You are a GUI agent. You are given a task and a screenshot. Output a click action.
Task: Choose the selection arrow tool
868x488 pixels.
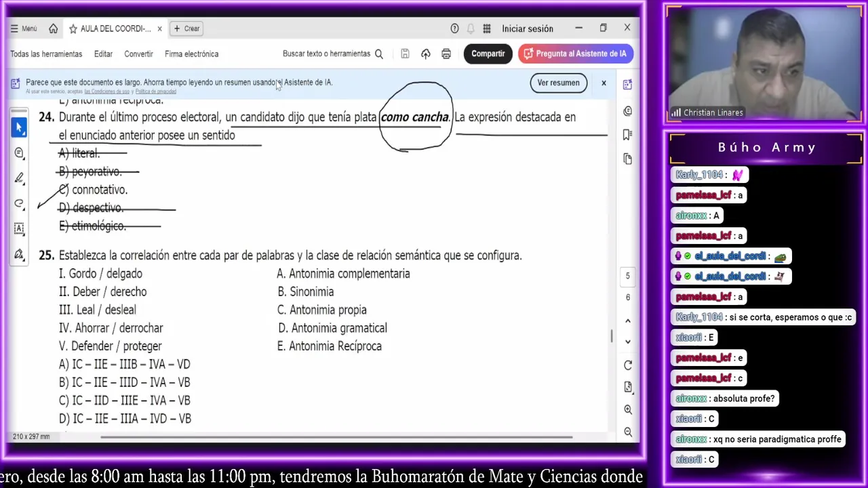pos(19,127)
